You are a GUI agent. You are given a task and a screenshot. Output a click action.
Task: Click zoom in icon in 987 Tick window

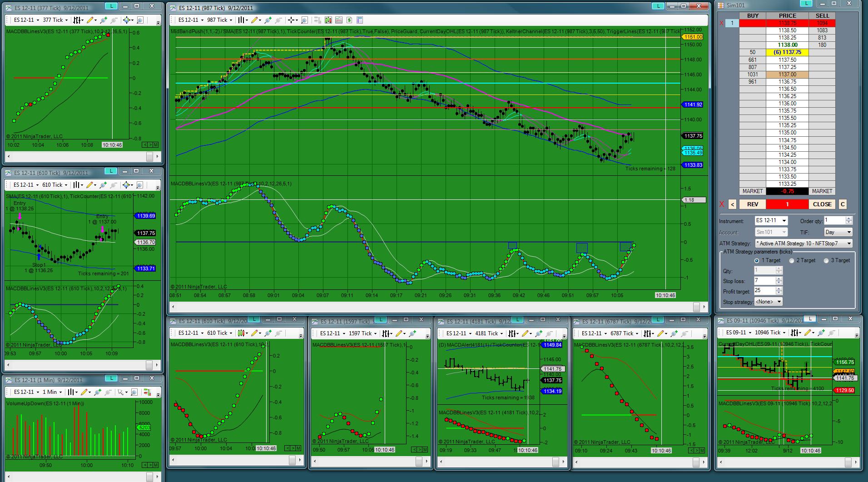pyautogui.click(x=268, y=20)
